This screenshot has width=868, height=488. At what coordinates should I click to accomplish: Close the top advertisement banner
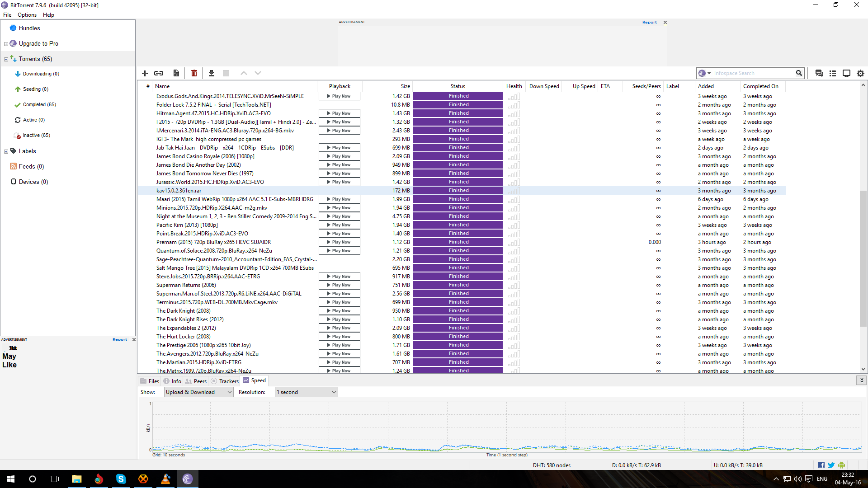pos(665,22)
